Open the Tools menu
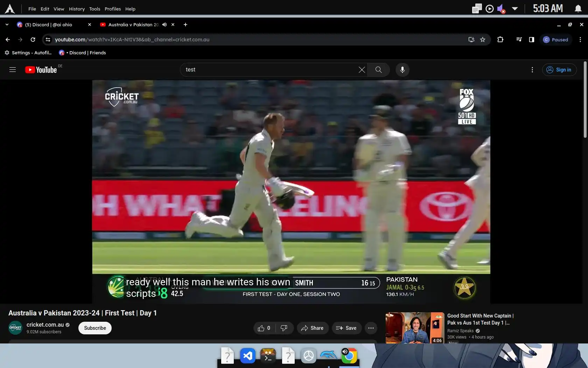The height and width of the screenshot is (368, 588). click(94, 9)
